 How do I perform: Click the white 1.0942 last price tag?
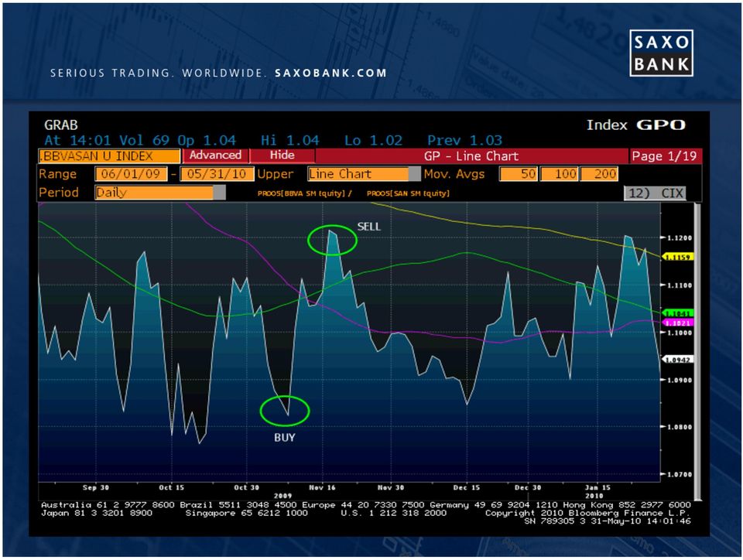[678, 360]
